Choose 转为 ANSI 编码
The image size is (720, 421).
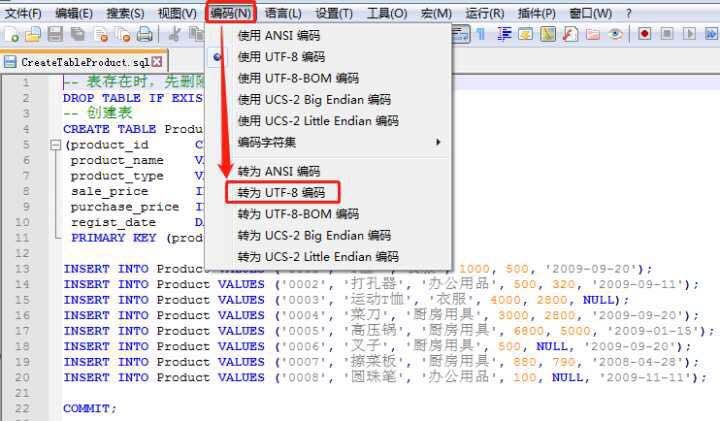pyautogui.click(x=279, y=171)
